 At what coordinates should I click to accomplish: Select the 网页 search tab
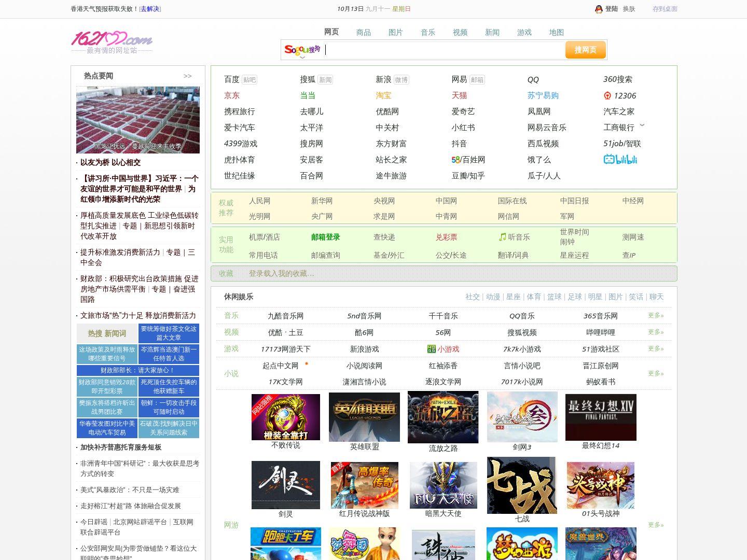point(331,32)
